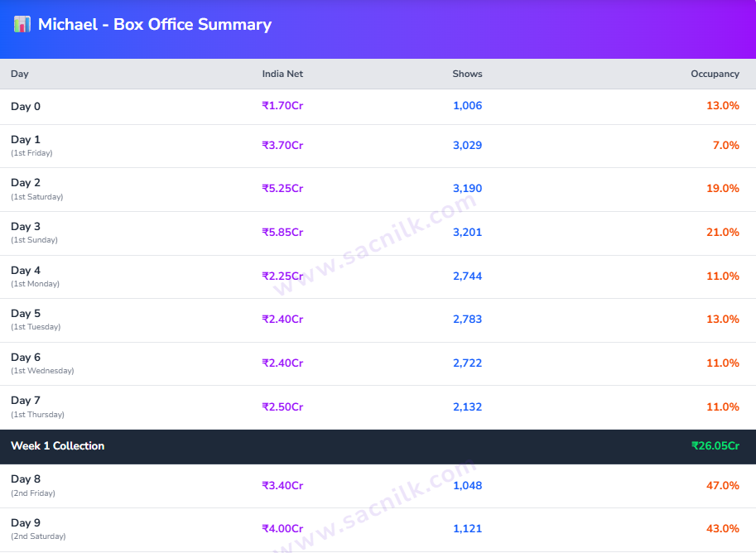Image resolution: width=756 pixels, height=553 pixels.
Task: Click the Day 1 row label
Action: click(x=26, y=139)
